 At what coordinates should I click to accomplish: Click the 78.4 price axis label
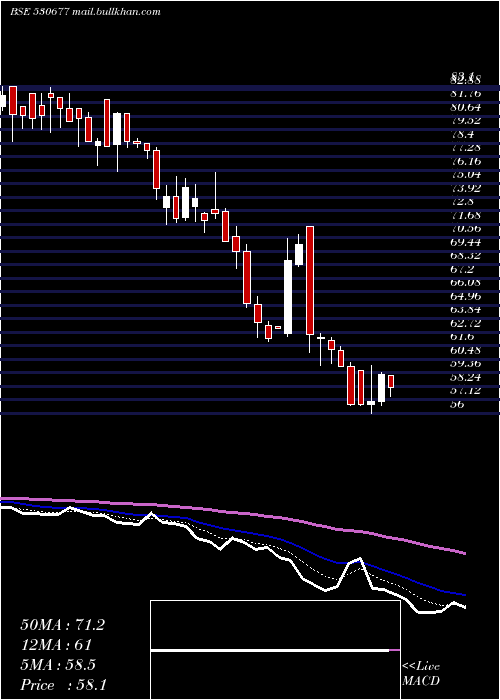tap(462, 134)
